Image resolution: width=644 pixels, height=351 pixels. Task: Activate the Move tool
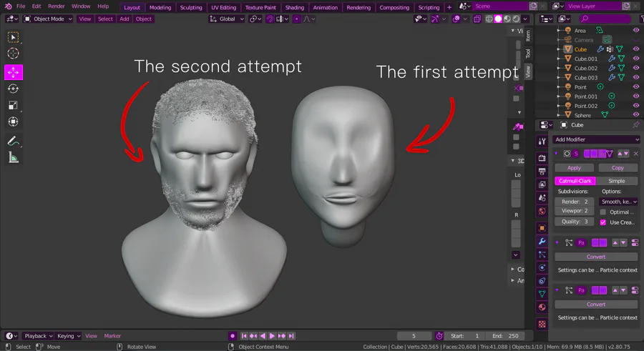pos(14,72)
